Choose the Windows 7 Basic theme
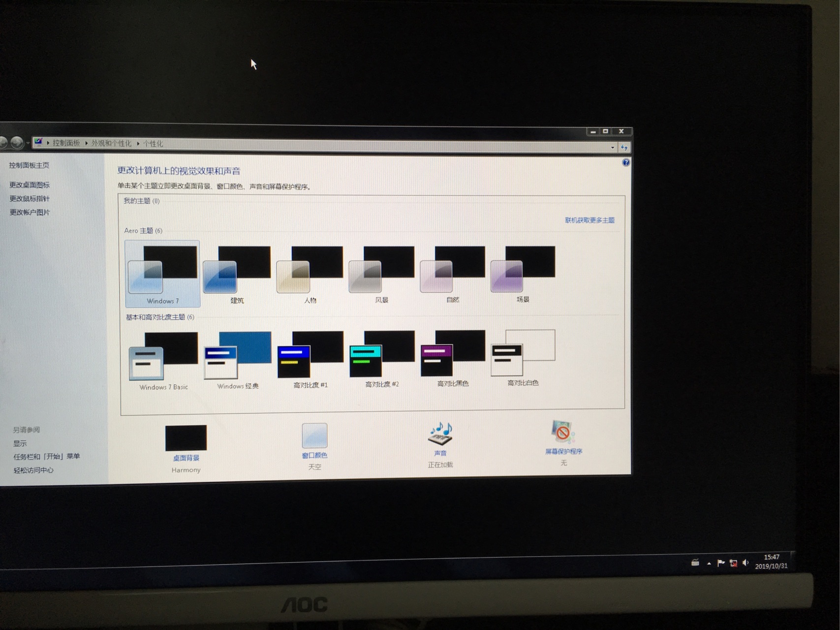Viewport: 840px width, 630px height. click(163, 361)
